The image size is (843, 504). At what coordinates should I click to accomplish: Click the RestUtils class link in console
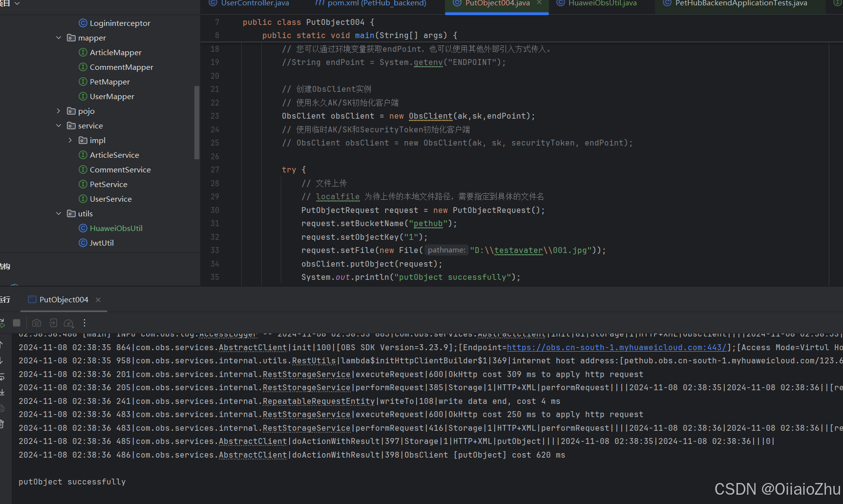pyautogui.click(x=314, y=361)
